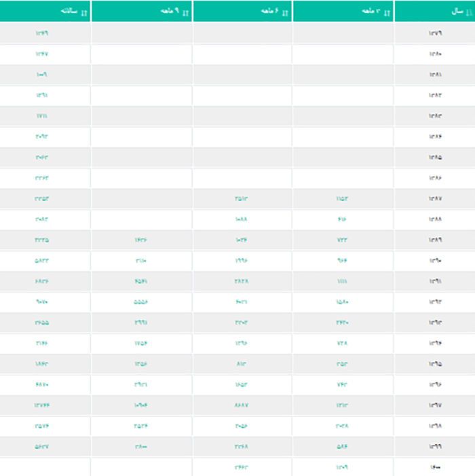Click the year cell ۱۳۸۲ in سال column
Screen dimensions: 475x476
tap(435, 95)
